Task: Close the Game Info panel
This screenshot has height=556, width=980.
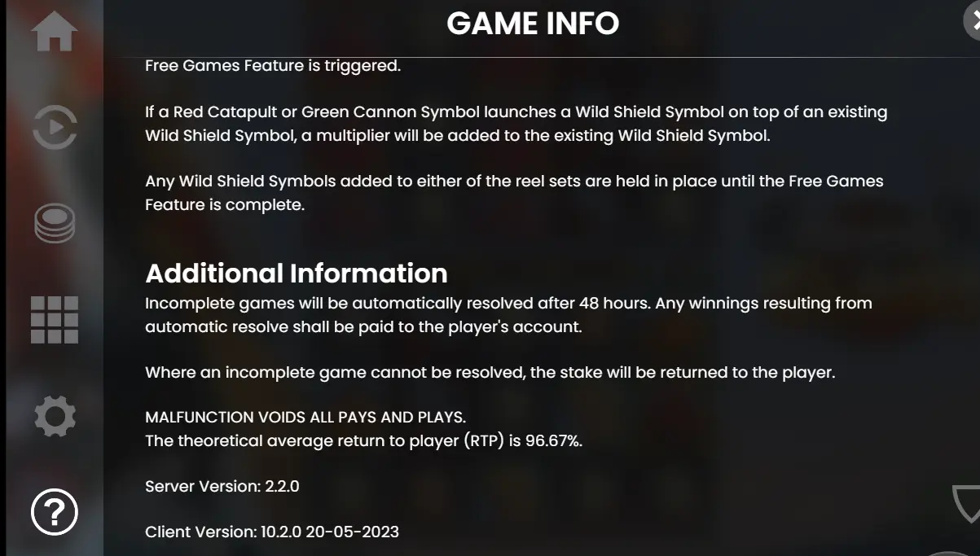Action: point(974,22)
